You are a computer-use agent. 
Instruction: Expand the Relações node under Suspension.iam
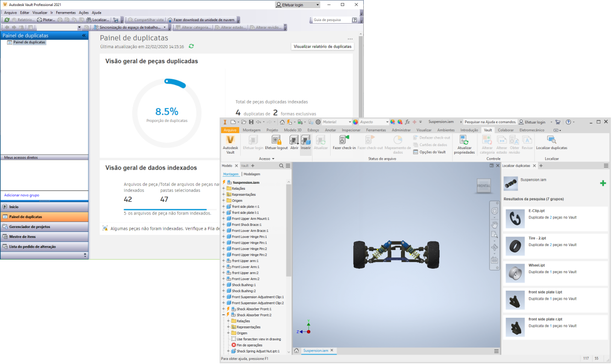(x=224, y=188)
